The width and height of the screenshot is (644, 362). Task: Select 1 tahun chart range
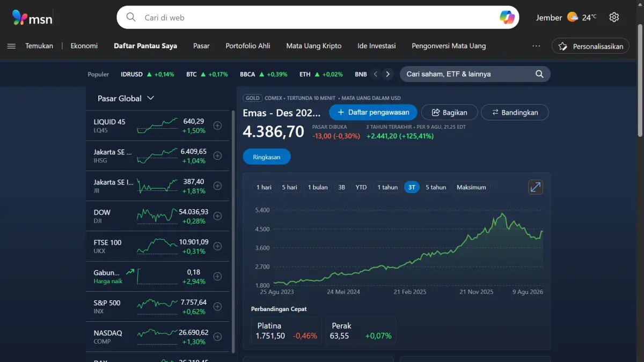coord(387,187)
